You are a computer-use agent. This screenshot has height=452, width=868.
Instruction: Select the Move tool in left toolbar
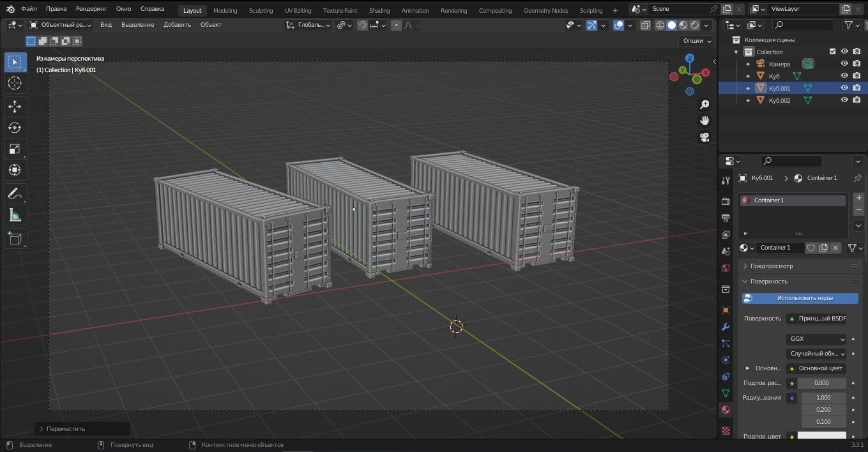click(x=15, y=107)
